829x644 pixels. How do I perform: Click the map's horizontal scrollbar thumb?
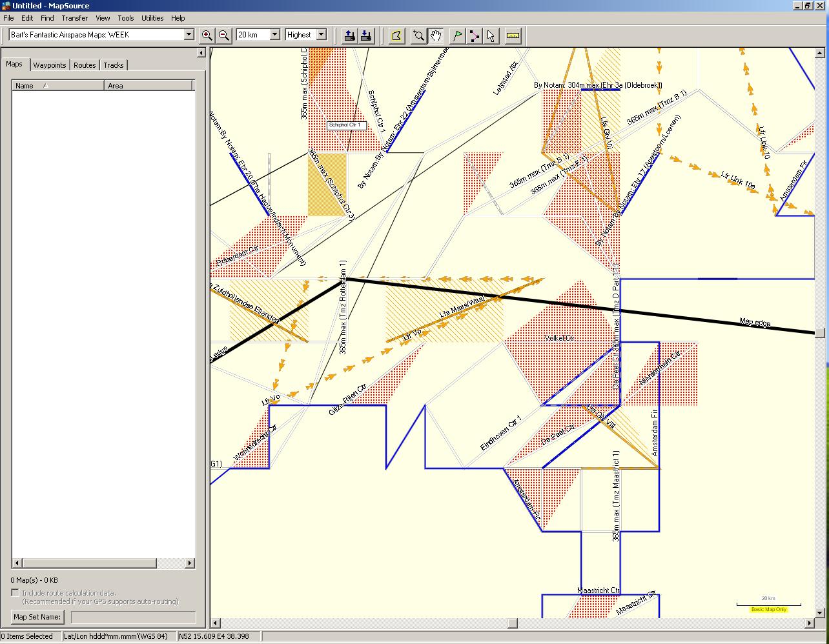pyautogui.click(x=513, y=623)
